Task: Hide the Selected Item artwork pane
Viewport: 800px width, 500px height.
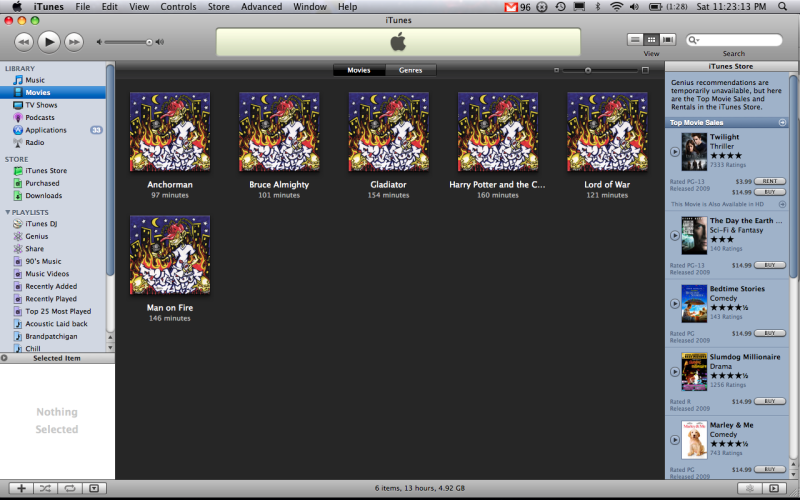Action: pyautogui.click(x=4, y=358)
